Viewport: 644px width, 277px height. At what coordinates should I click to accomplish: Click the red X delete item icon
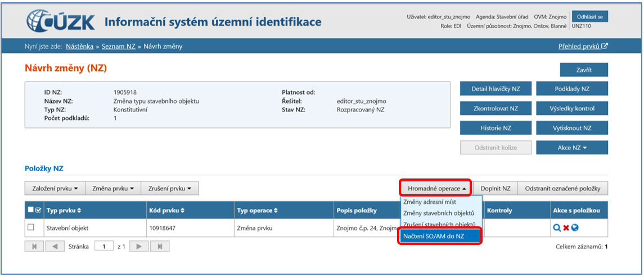[x=566, y=228]
